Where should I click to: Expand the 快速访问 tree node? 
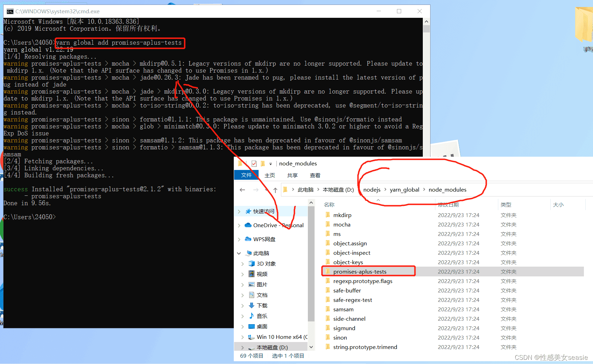tap(239, 211)
